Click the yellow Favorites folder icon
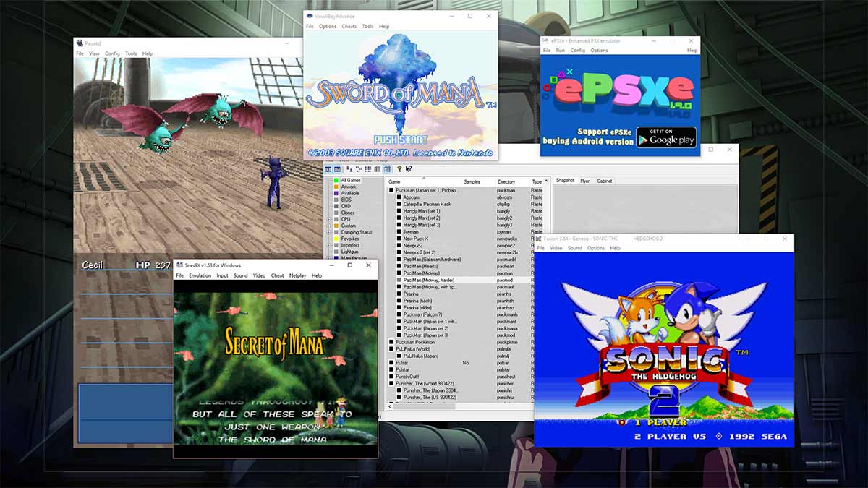The image size is (868, 488). [336, 239]
